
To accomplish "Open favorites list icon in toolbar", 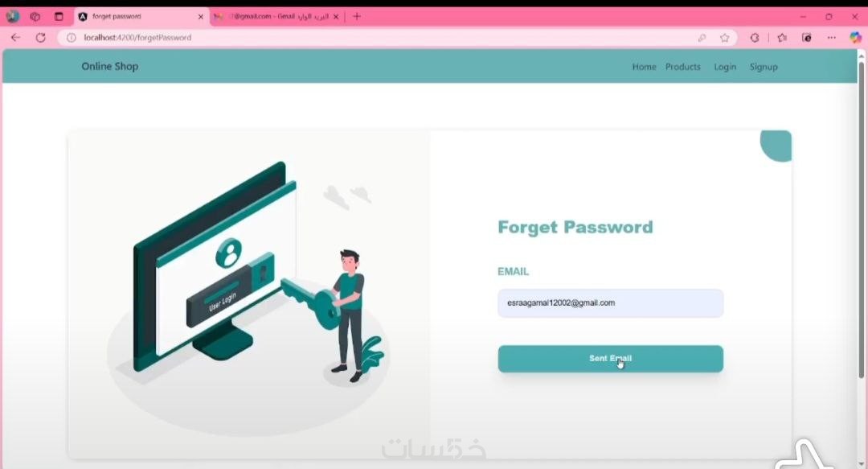I will [x=782, y=38].
